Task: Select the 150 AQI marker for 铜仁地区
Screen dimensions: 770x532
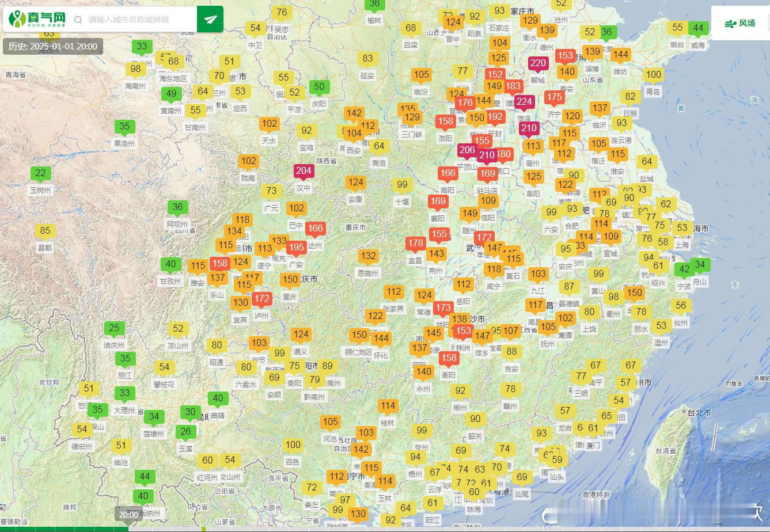Action: 359,335
